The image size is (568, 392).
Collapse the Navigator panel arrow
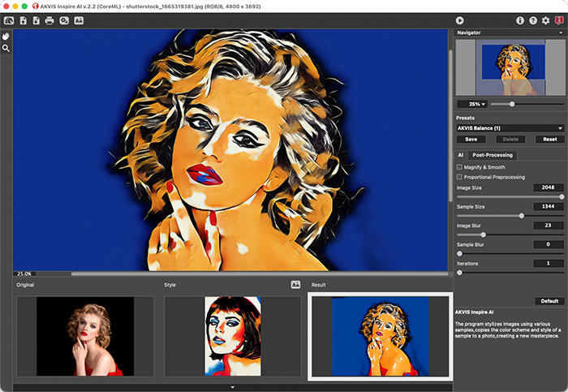(560, 32)
